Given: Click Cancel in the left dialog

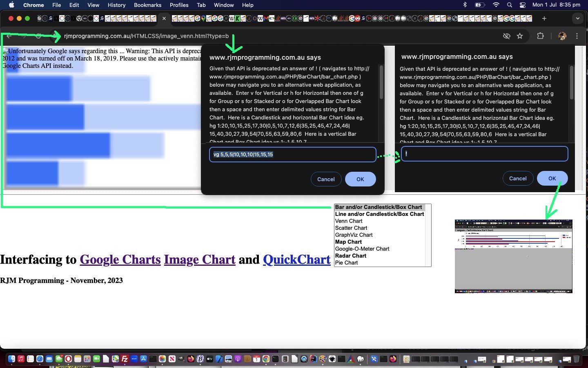Looking at the screenshot, I should coord(326,179).
